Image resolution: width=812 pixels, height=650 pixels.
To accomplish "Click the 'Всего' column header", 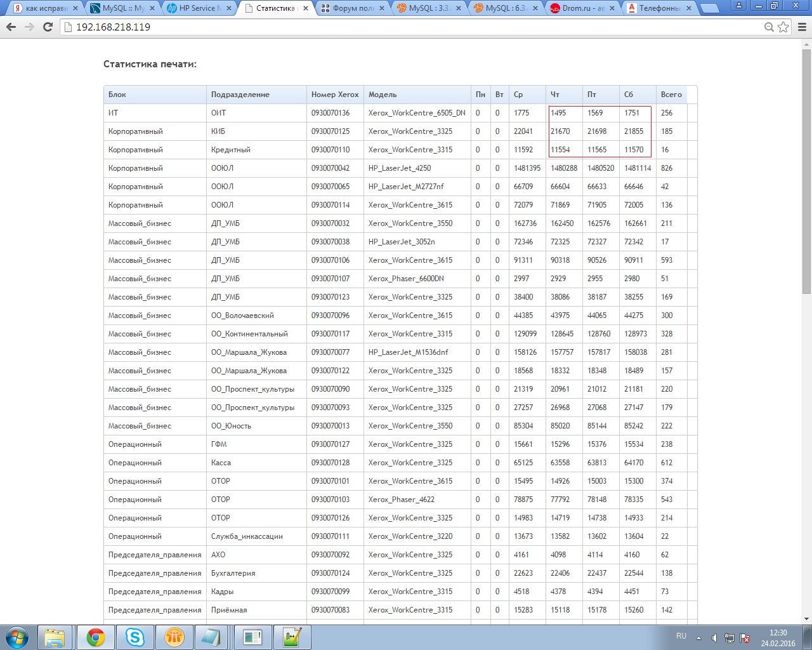I will [671, 95].
